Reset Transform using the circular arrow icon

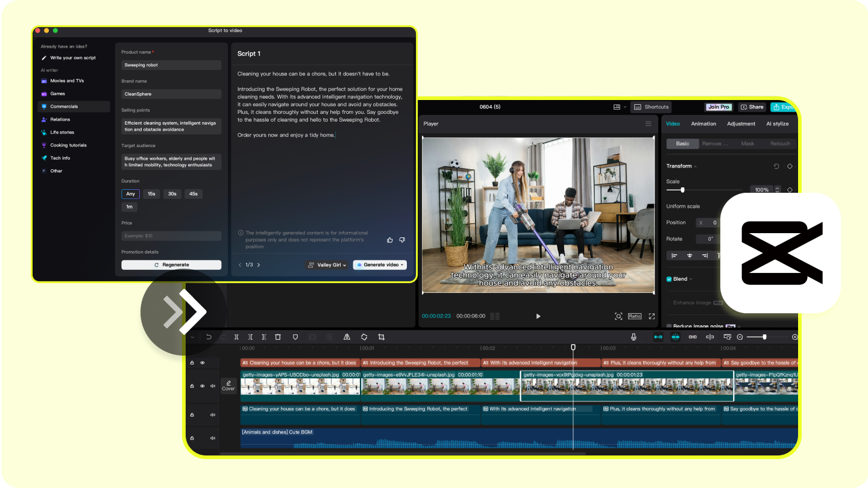click(776, 166)
